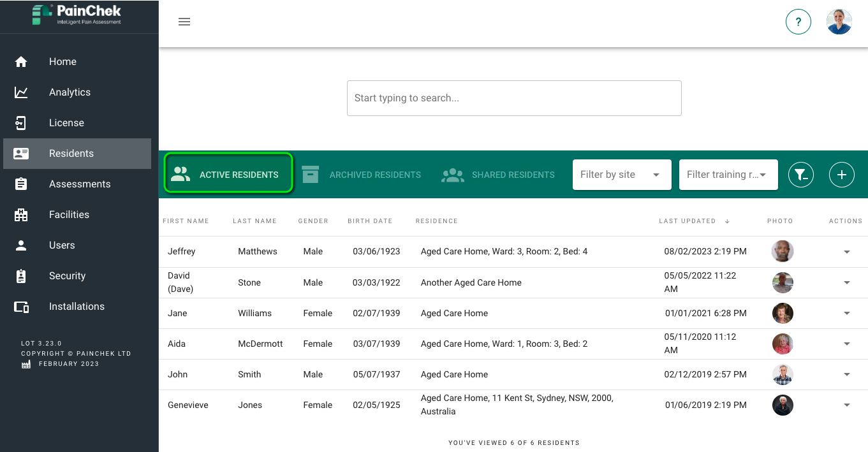Click the Users person icon
868x452 pixels.
click(21, 245)
